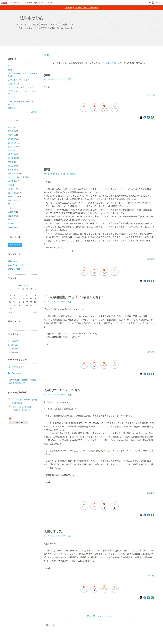Click 続き希望 reaction under the goo post
163x644 pixels.
(104, 108)
